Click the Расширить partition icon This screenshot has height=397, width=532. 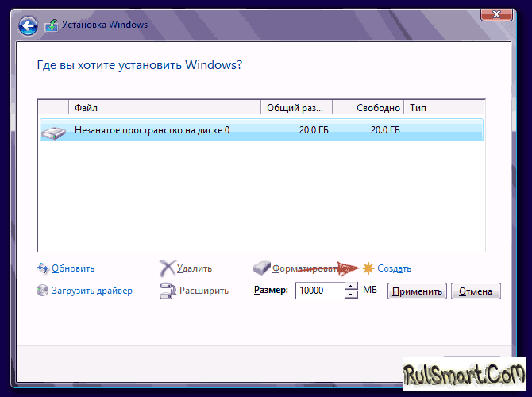168,291
